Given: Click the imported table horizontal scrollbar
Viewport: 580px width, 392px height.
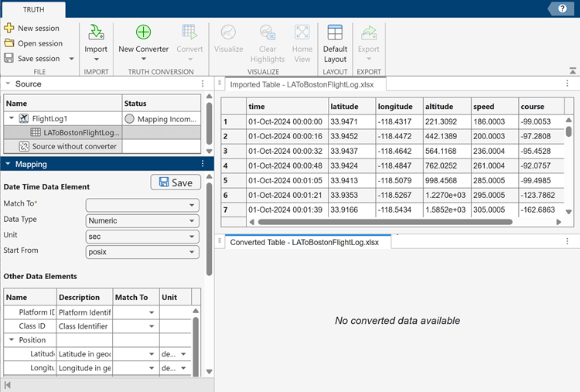Looking at the screenshot, I should point(385,222).
